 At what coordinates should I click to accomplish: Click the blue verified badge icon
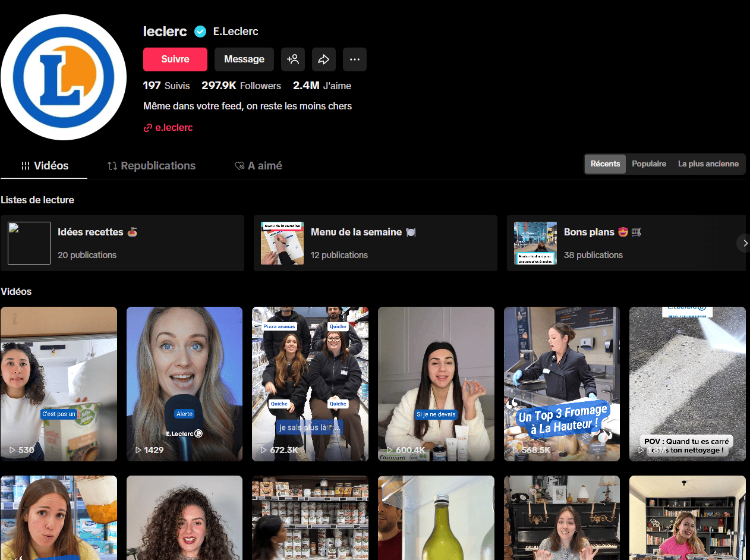(x=200, y=32)
